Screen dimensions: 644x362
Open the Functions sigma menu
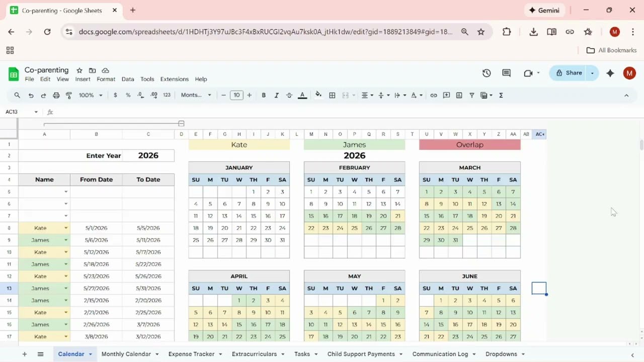click(x=501, y=95)
